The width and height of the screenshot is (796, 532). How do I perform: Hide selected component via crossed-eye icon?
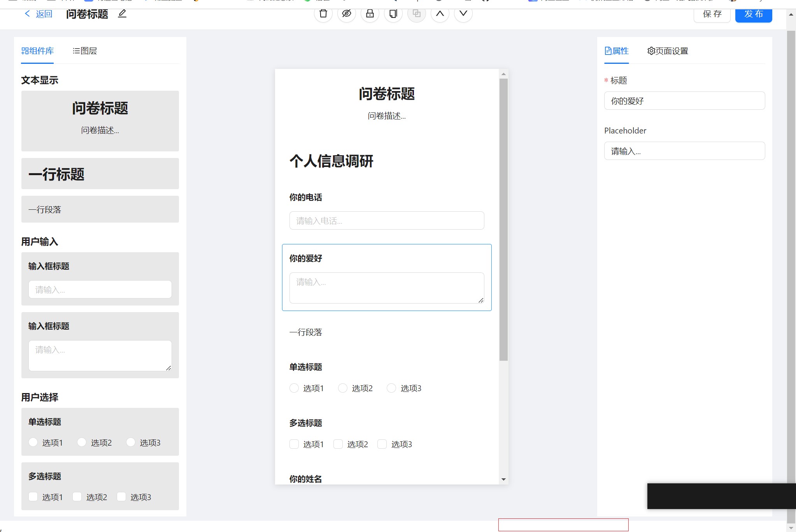coord(346,14)
